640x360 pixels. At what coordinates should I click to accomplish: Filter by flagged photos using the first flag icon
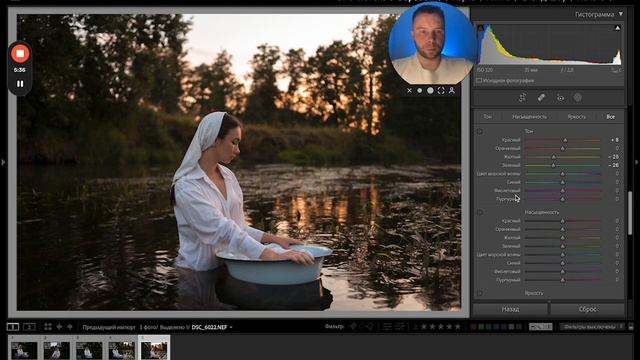click(x=353, y=327)
